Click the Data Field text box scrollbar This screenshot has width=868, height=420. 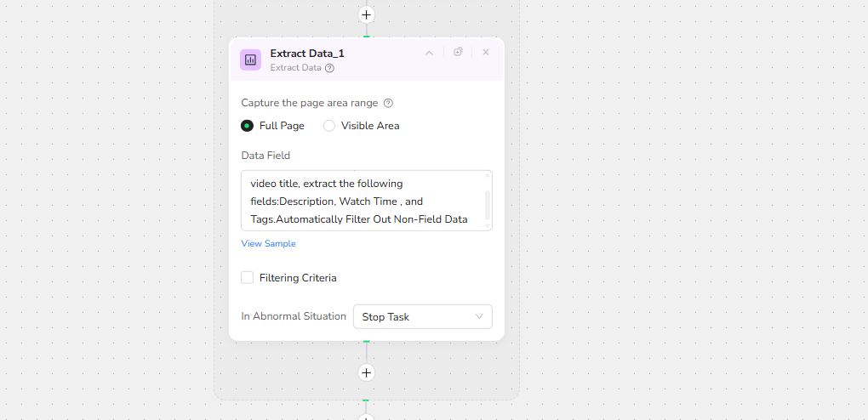[487, 204]
